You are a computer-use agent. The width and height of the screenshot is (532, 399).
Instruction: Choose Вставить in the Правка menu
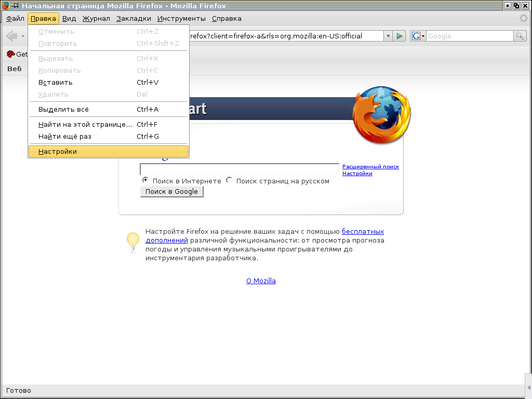(109, 83)
